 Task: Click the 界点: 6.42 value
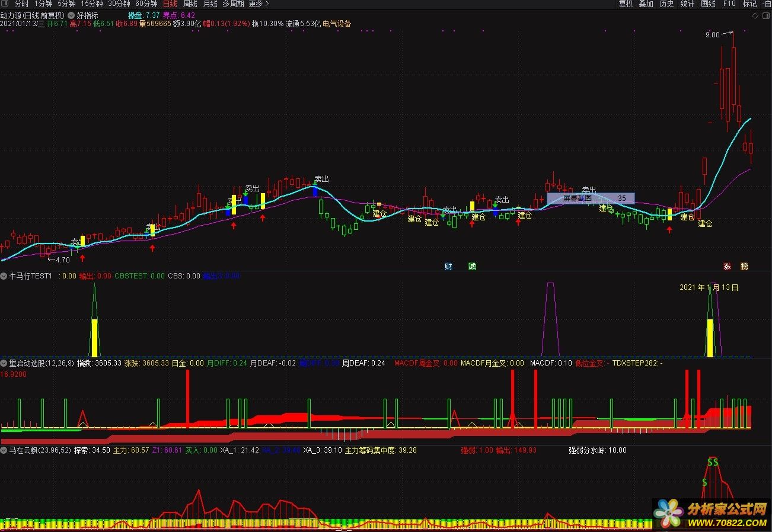click(179, 15)
